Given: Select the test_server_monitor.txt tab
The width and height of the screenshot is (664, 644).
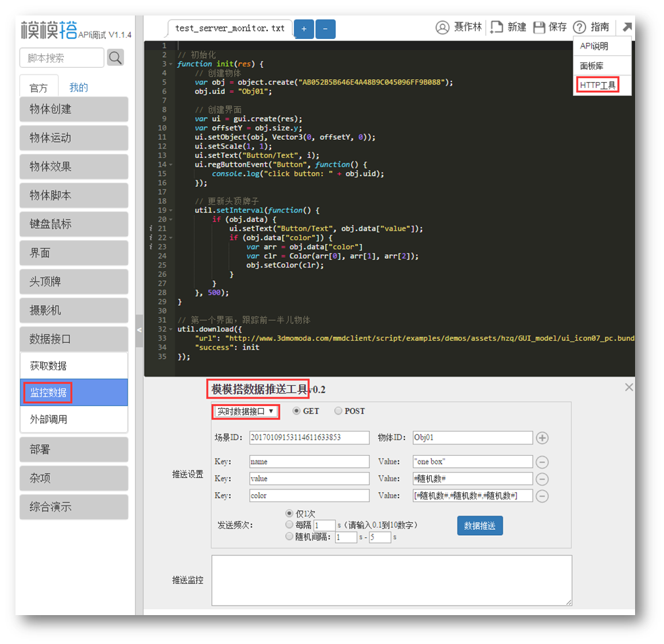Looking at the screenshot, I should click(230, 28).
